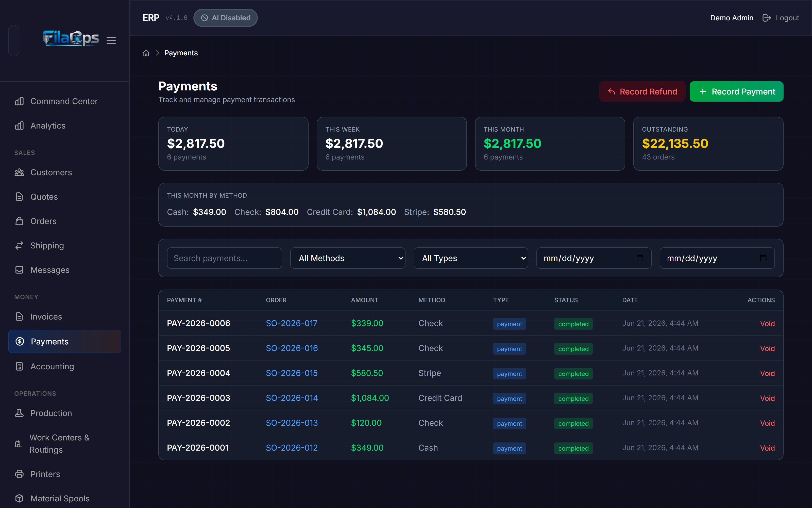This screenshot has height=508, width=812.
Task: Void payment PAY-2026-0001
Action: click(767, 448)
